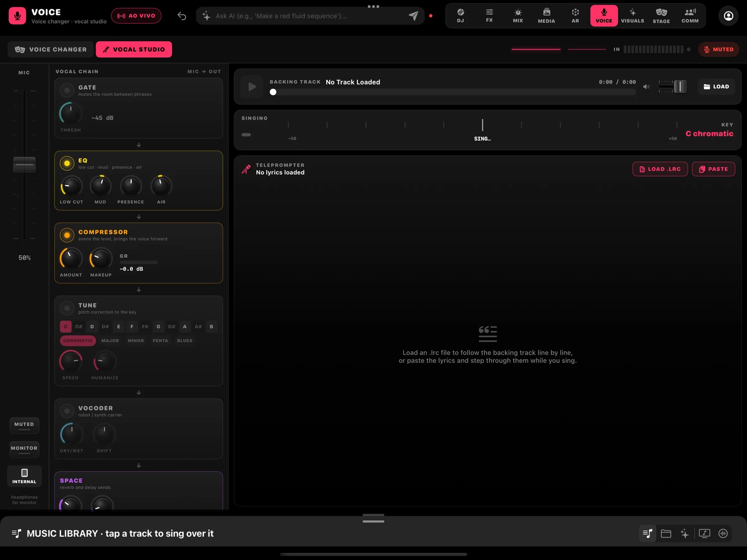Open the VISUALS section icon
This screenshot has width=747, height=560.
click(x=632, y=16)
